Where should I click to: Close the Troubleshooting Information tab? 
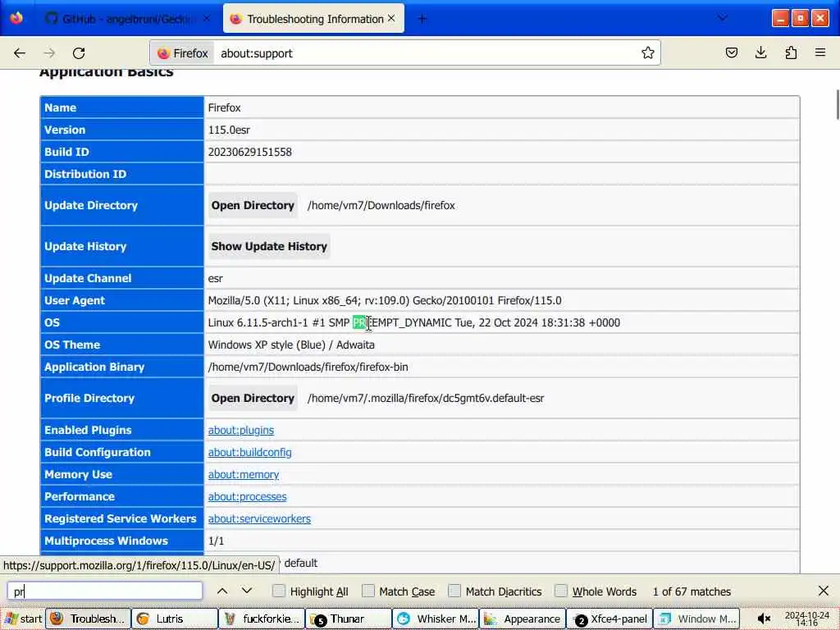click(391, 18)
